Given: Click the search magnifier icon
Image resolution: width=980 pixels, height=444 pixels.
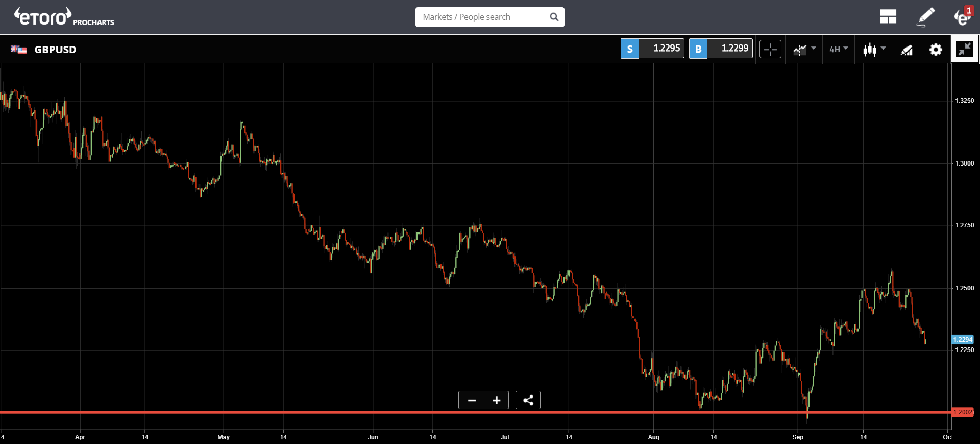Looking at the screenshot, I should tap(554, 17).
